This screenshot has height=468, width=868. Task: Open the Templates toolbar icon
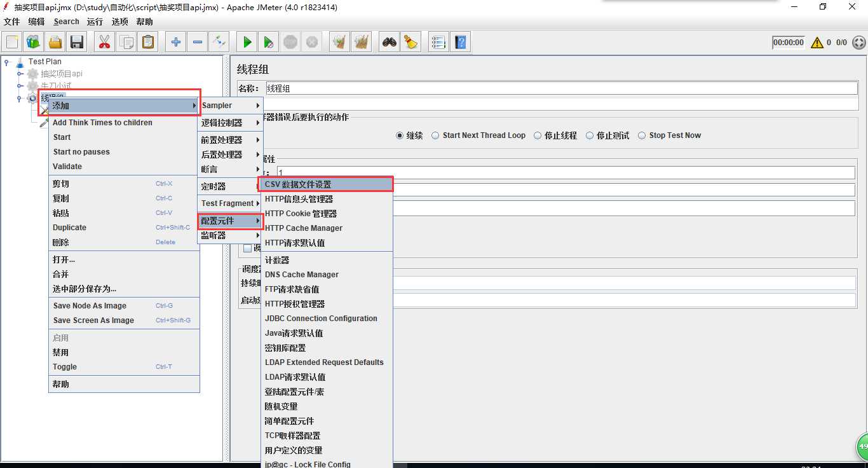click(x=34, y=43)
